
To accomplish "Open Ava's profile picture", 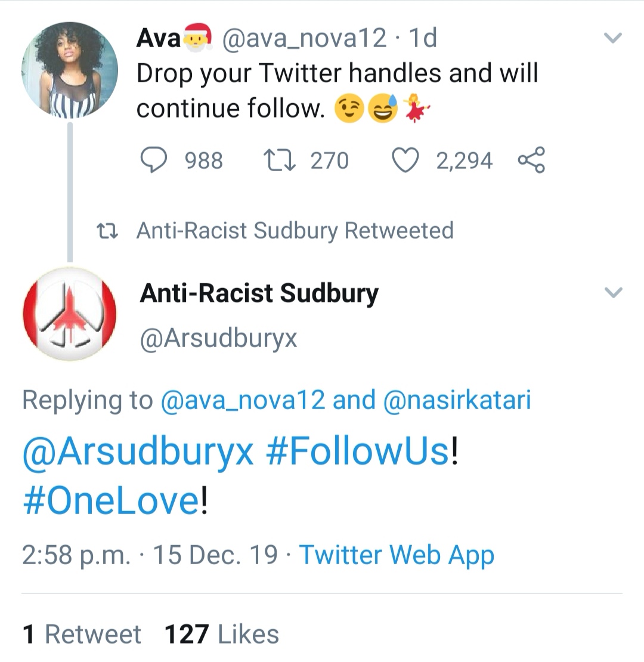I will tap(70, 69).
